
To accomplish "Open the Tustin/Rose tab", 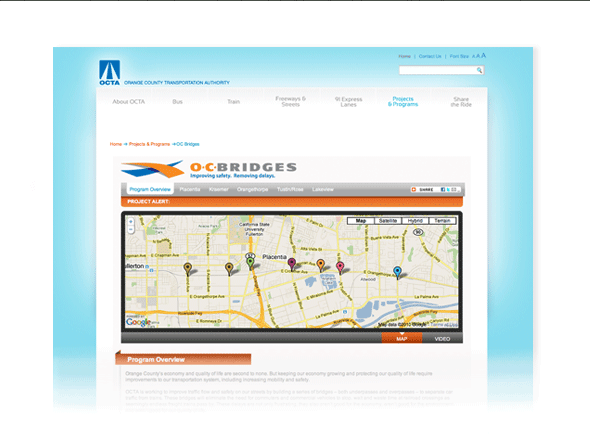I will click(x=290, y=189).
